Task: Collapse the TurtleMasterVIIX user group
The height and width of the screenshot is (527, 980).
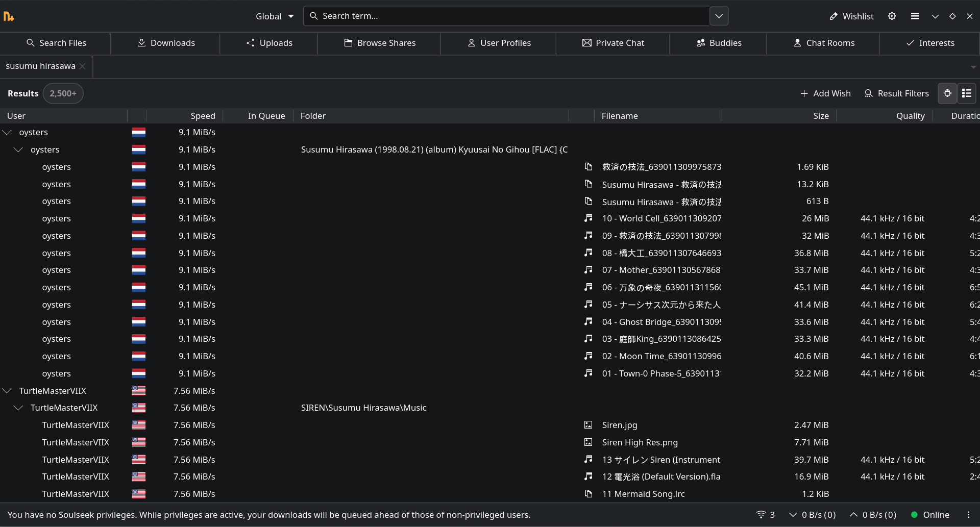Action: coord(7,391)
